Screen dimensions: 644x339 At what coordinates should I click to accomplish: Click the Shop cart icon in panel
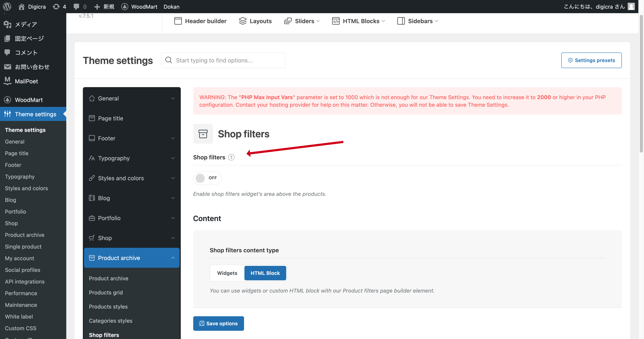[x=92, y=238]
